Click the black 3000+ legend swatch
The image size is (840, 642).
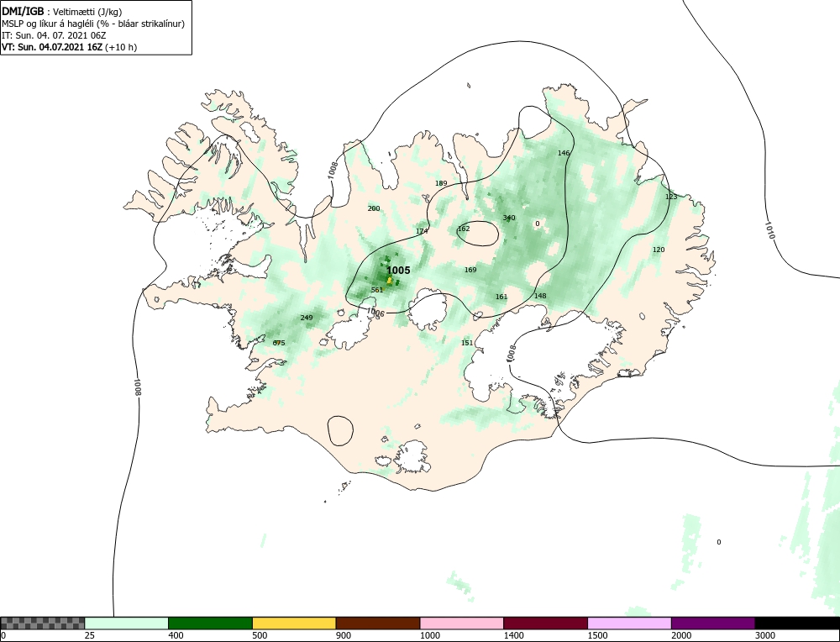click(x=798, y=624)
